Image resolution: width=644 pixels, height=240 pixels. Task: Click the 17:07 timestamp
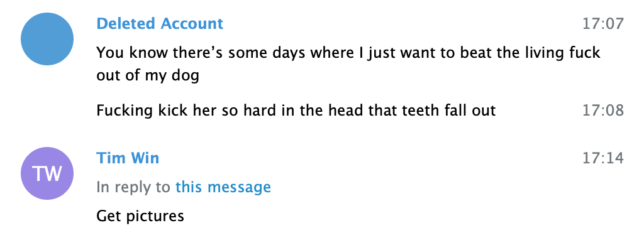[x=603, y=24]
